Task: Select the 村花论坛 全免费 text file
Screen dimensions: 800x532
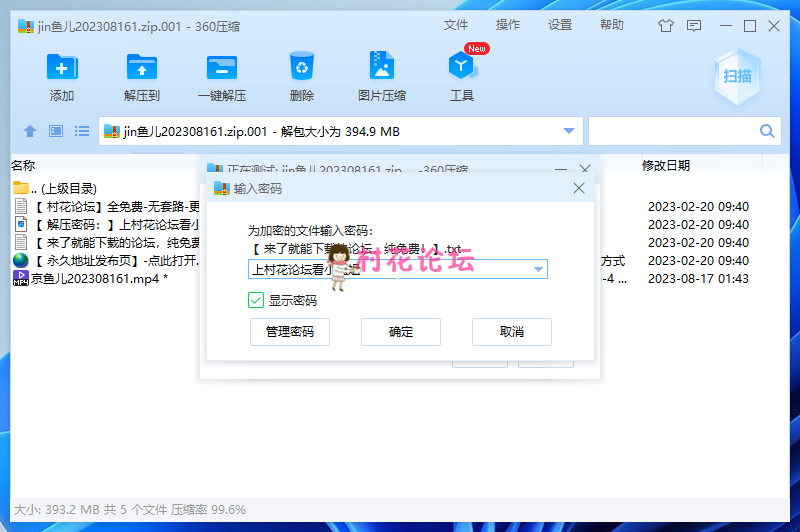Action: pyautogui.click(x=105, y=207)
